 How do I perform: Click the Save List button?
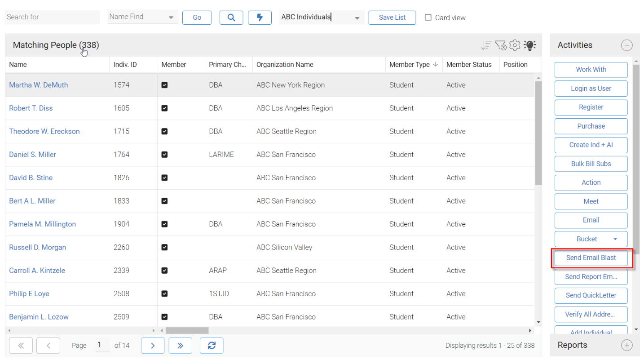click(x=392, y=18)
